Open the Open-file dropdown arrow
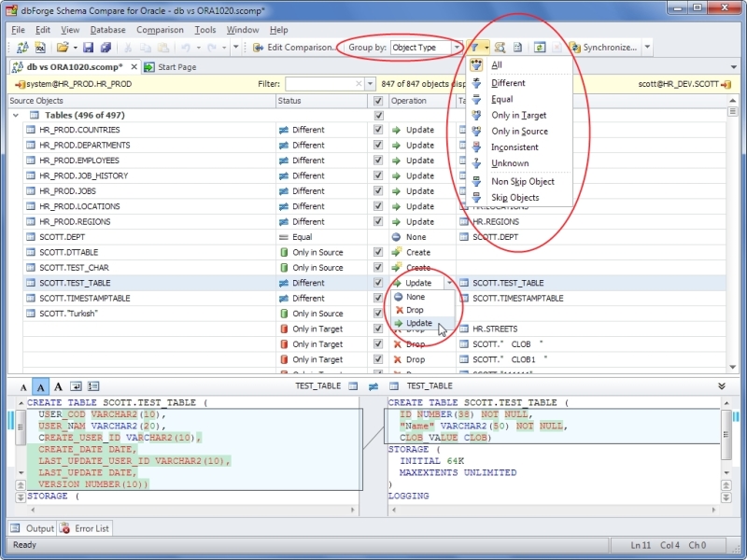This screenshot has width=747, height=560. pos(76,48)
